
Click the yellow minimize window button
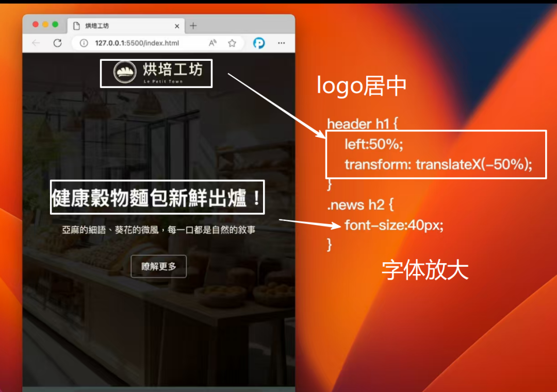pos(45,25)
